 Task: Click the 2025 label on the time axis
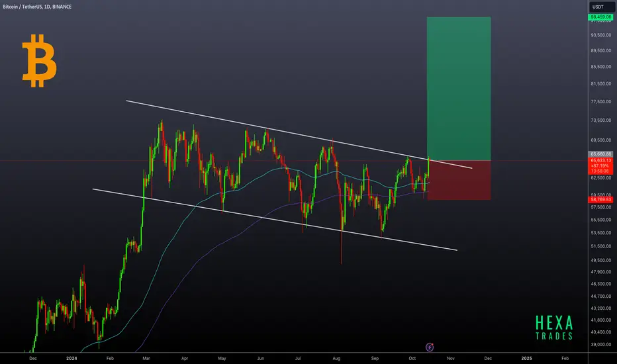(x=526, y=358)
